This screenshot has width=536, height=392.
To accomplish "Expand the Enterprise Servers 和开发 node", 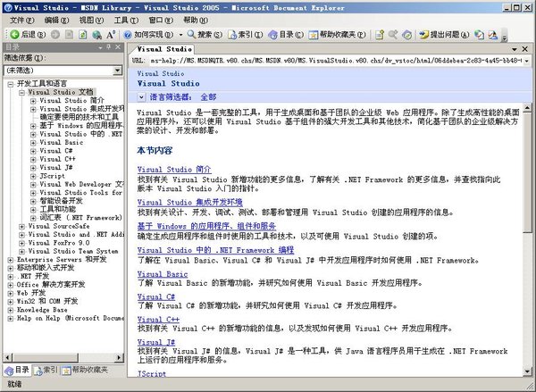I will [x=11, y=260].
